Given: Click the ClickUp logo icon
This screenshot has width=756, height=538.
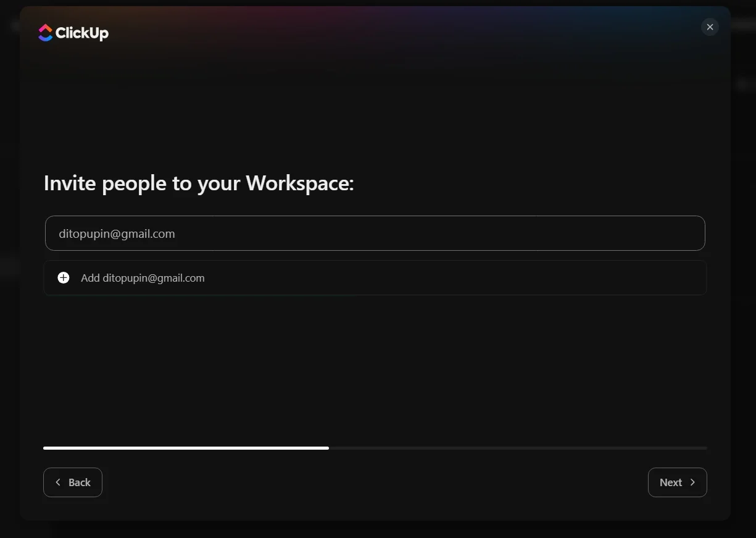Looking at the screenshot, I should point(45,33).
